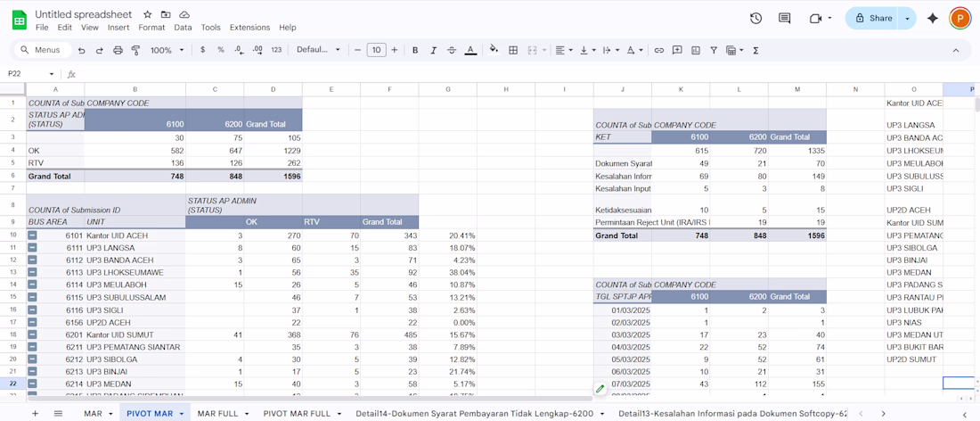Open the Functions sigma icon
Viewport: 980px width, 421px height.
tap(755, 51)
